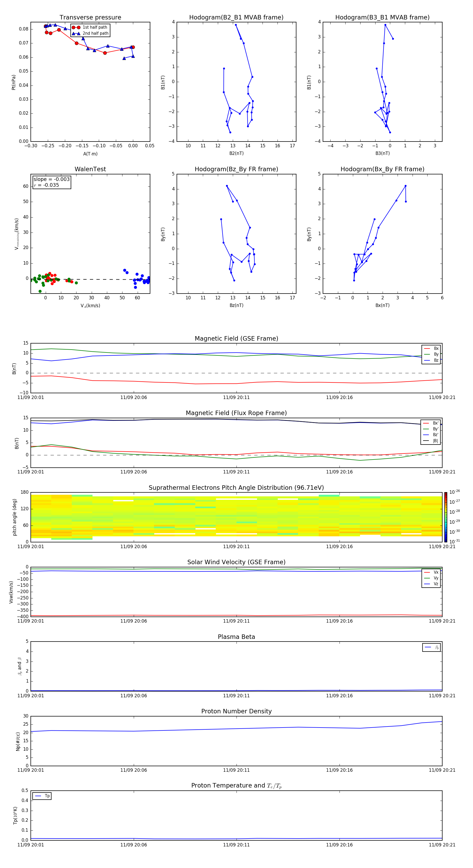
Task: Click '11/09 20:21' tick under Plasma Beta plot
Action: click(x=442, y=695)
